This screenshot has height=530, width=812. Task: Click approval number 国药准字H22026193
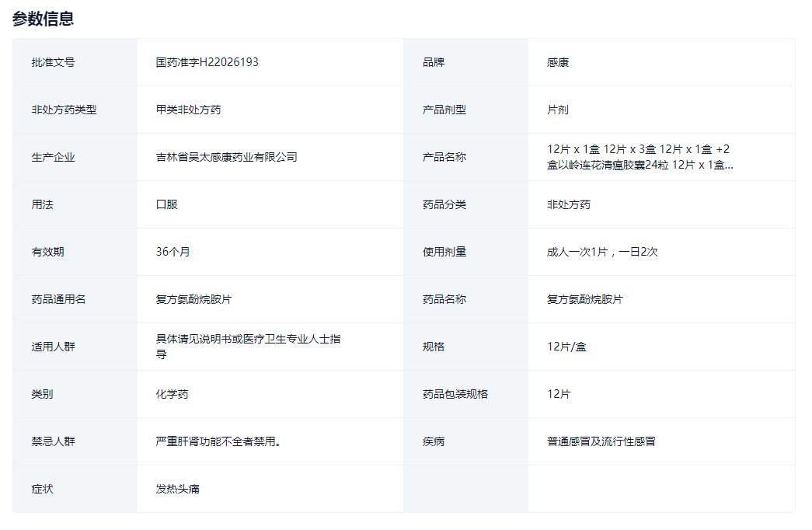pyautogui.click(x=207, y=62)
